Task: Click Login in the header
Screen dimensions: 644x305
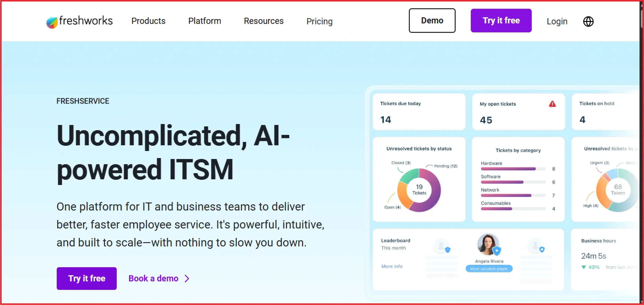Action: 557,21
